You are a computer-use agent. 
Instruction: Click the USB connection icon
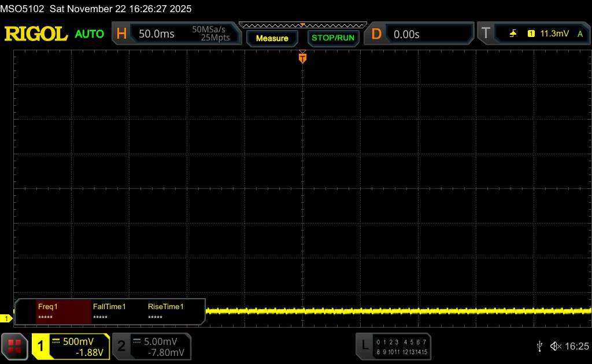[x=539, y=346]
